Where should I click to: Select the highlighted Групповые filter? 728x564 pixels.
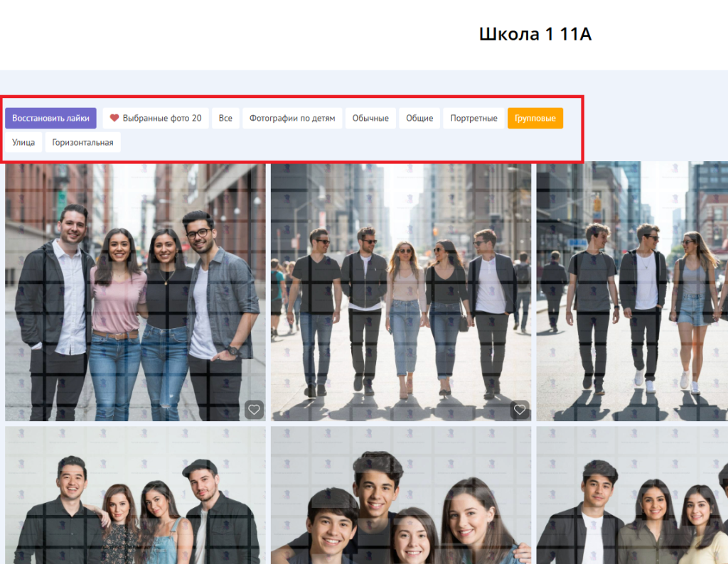(535, 118)
